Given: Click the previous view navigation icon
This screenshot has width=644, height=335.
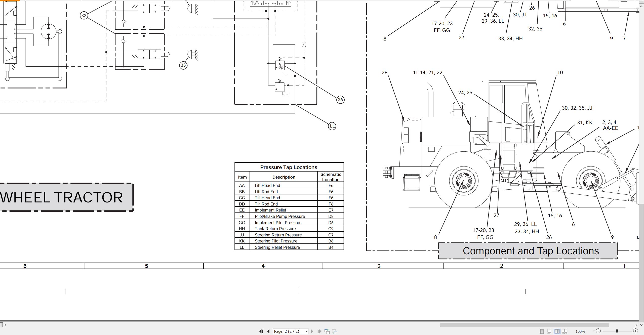Looking at the screenshot, I should [x=327, y=331].
